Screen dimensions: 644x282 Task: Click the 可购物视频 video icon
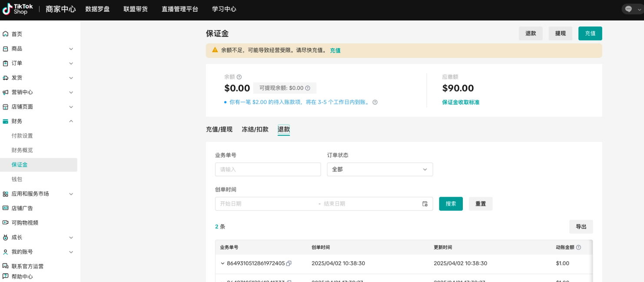point(5,222)
